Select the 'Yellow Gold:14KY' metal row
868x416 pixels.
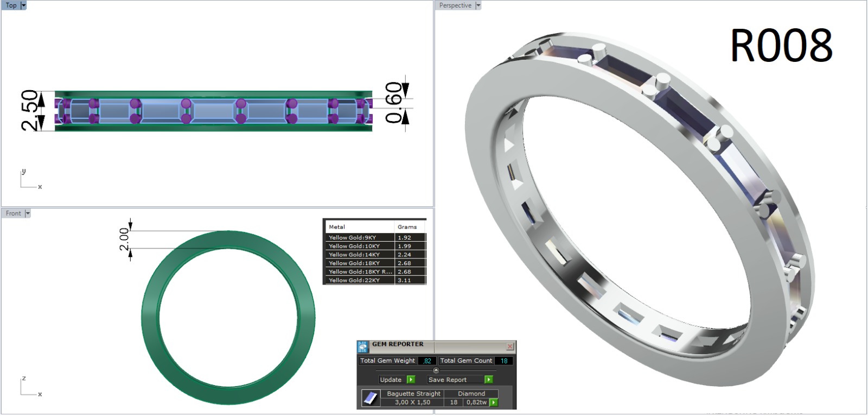pyautogui.click(x=375, y=255)
